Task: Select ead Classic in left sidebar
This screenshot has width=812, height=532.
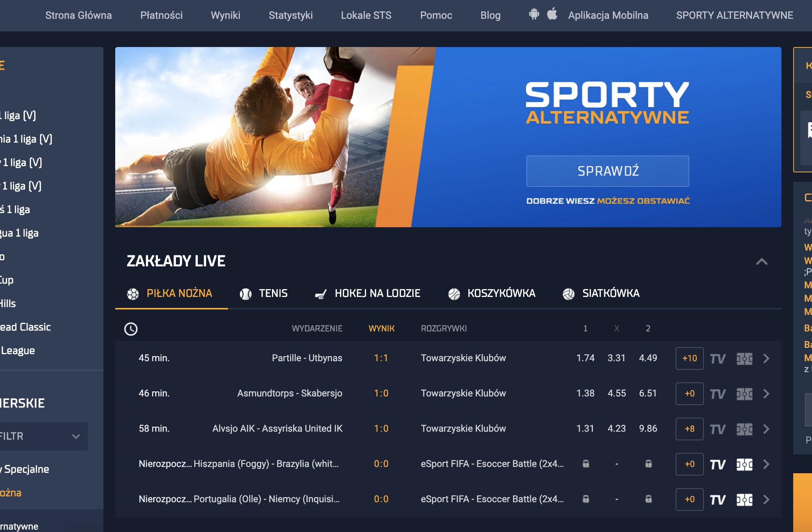Action: (25, 327)
